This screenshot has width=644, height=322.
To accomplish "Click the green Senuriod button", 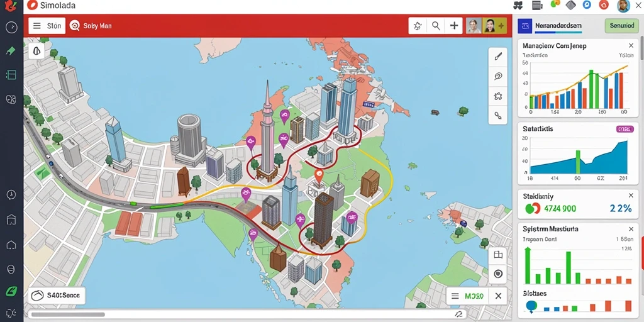I will pyautogui.click(x=622, y=25).
